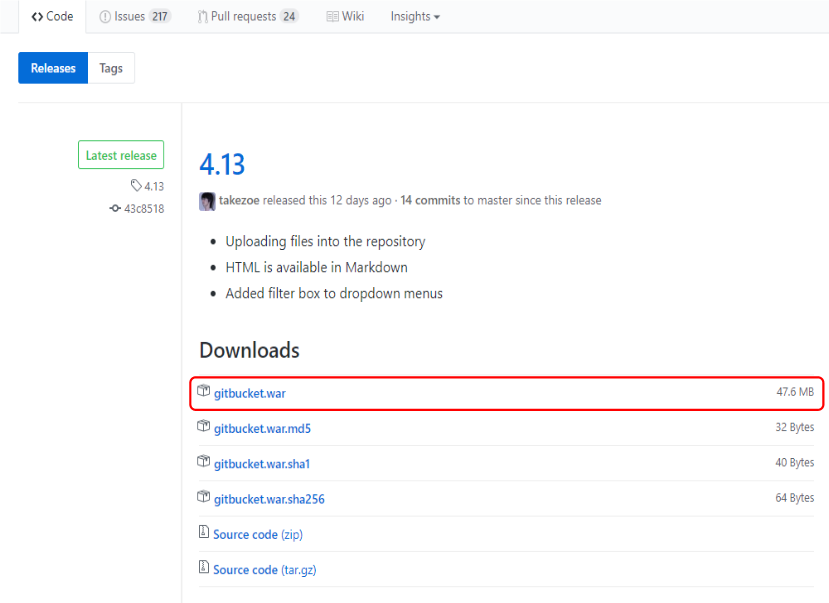Screen dimensions: 829x603
Task: Click the package icon beside gitbucket.war.sha256
Action: (x=204, y=497)
